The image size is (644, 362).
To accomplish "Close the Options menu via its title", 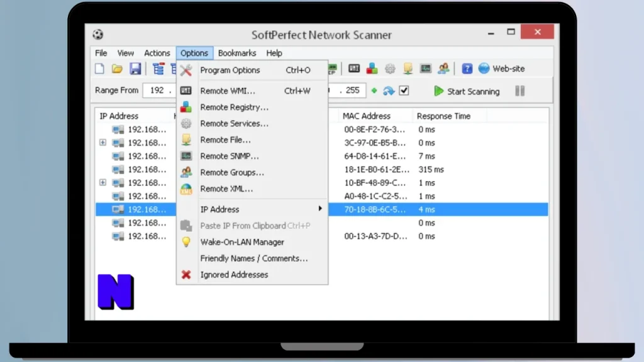I will click(x=194, y=53).
